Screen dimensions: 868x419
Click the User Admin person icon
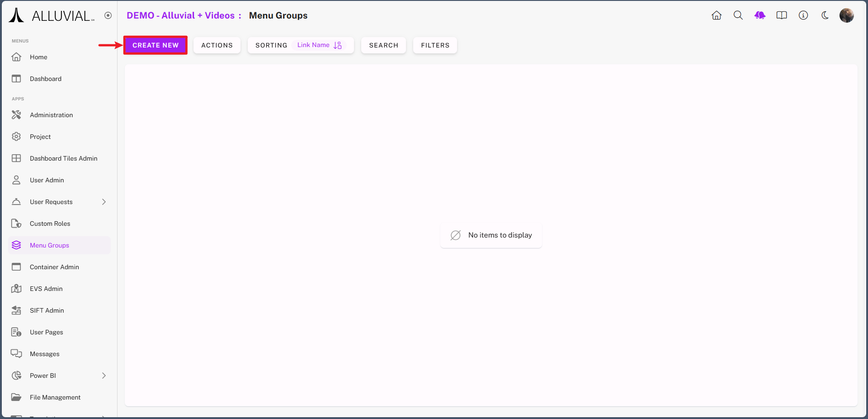16,180
